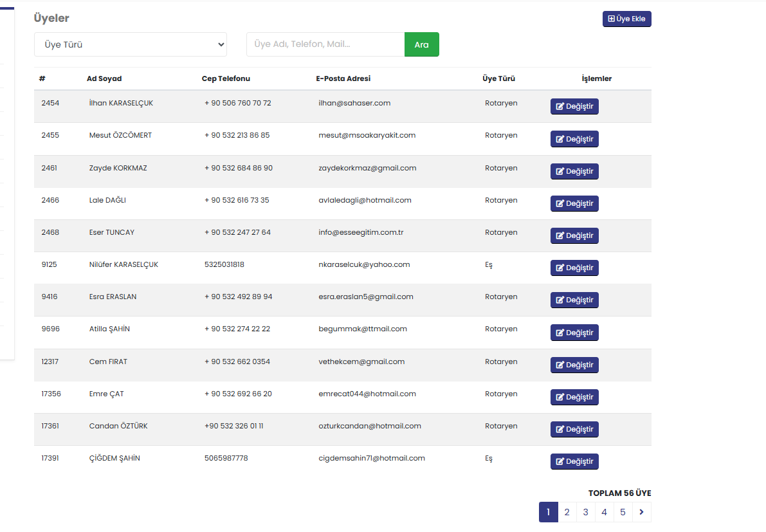The height and width of the screenshot is (532, 766).
Task: Click the edit icon for Zayde KORKMAZ
Action: click(x=560, y=172)
